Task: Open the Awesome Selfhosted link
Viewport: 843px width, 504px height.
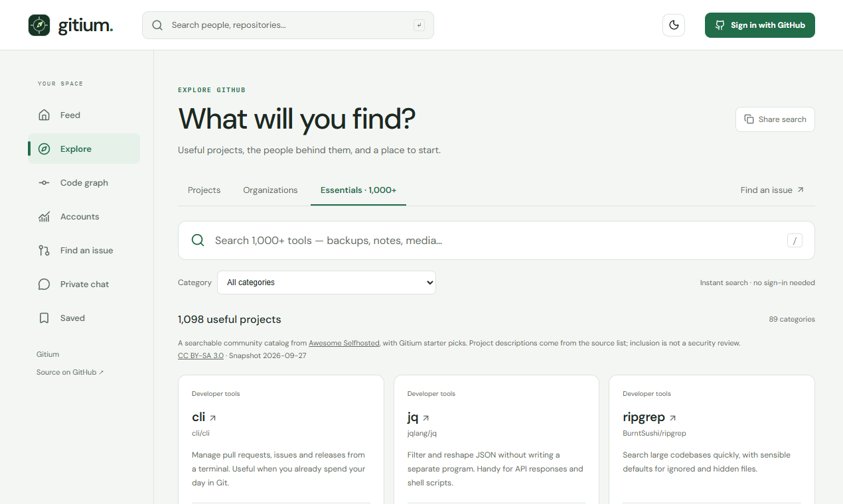Action: (x=344, y=343)
